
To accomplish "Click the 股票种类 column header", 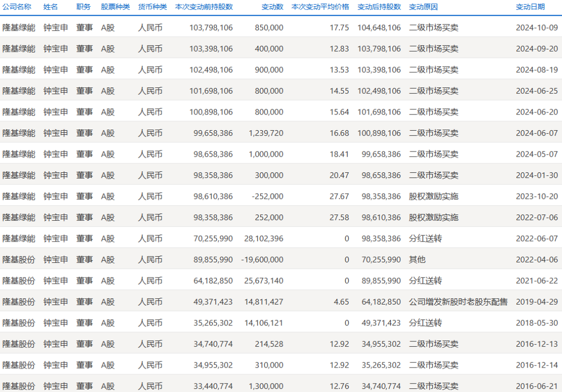I will pyautogui.click(x=116, y=7).
